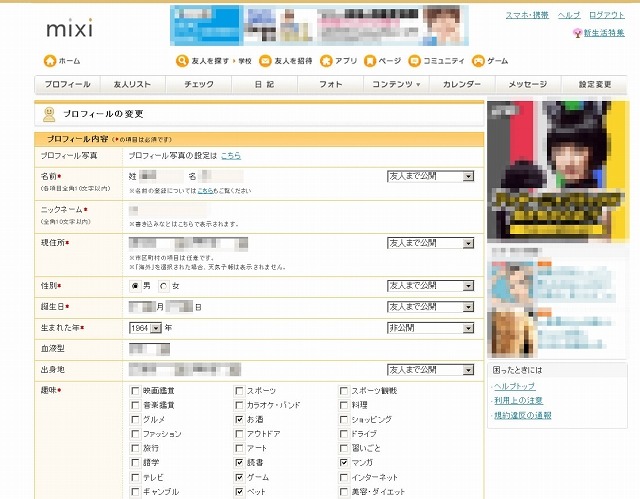
Task: Open the 出身地 visibility dropdown
Action: point(430,370)
